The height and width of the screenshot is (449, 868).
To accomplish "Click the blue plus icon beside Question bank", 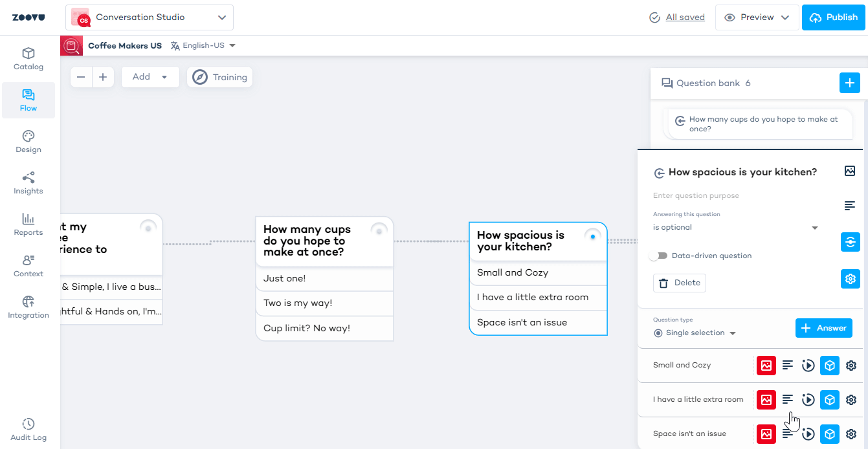I will pyautogui.click(x=849, y=83).
